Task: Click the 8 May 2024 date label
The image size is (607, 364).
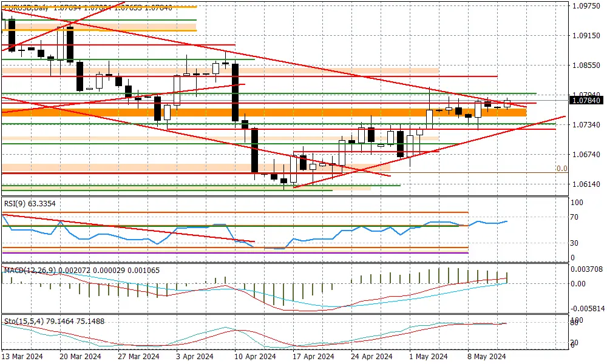Action: point(487,357)
